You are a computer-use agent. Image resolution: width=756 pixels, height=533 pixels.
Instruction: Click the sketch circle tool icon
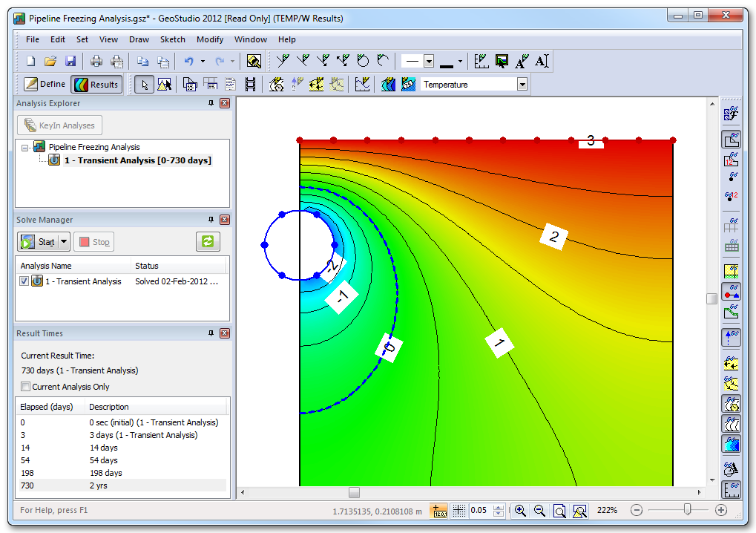click(363, 62)
